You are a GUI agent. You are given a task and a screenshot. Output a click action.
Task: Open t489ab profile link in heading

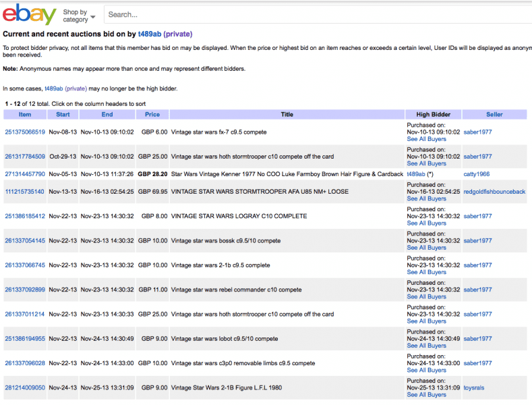[x=148, y=34]
